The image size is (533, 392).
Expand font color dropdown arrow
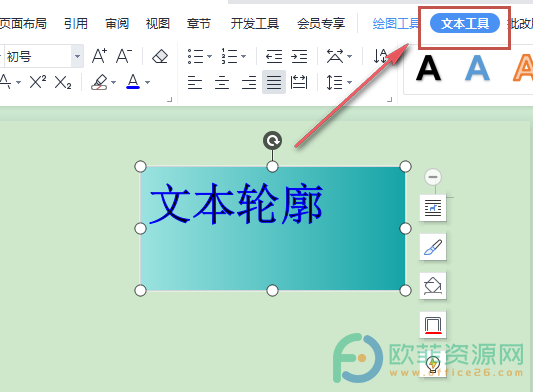[x=148, y=82]
